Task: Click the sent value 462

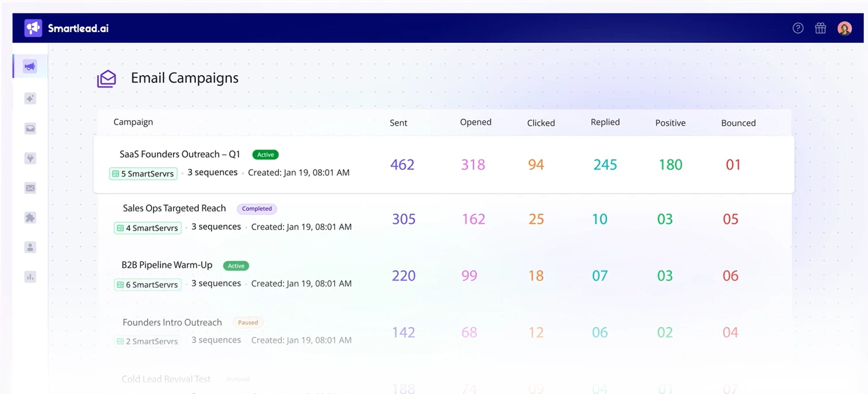Action: coord(402,165)
